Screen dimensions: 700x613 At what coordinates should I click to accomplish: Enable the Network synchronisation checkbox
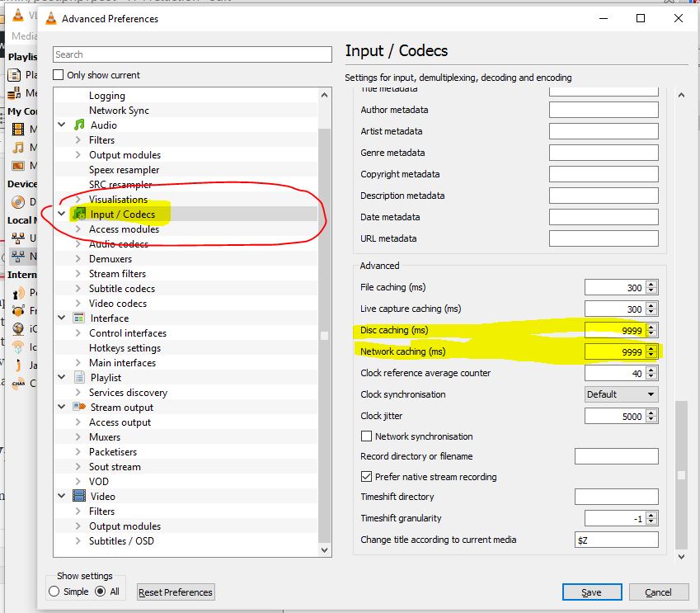tap(367, 436)
